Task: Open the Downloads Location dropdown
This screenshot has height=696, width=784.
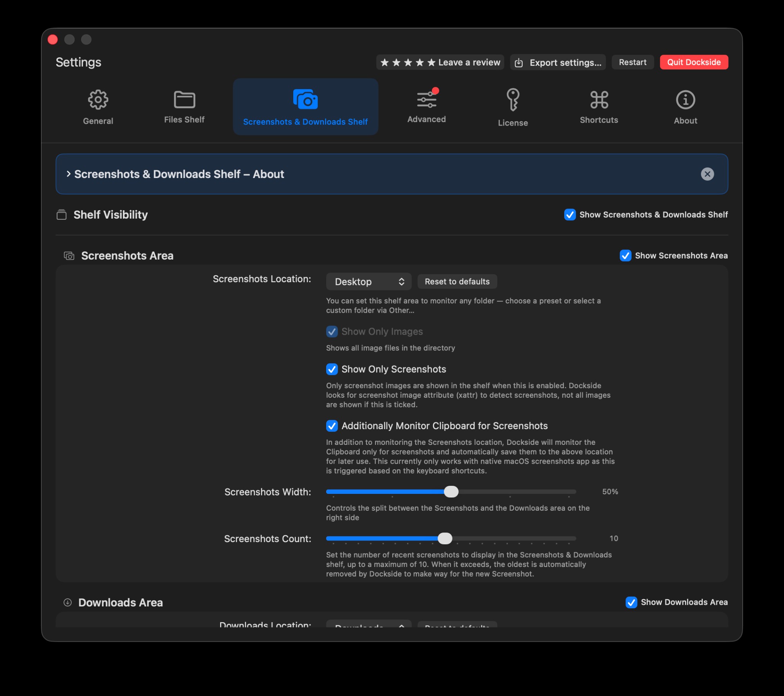Action: click(369, 626)
